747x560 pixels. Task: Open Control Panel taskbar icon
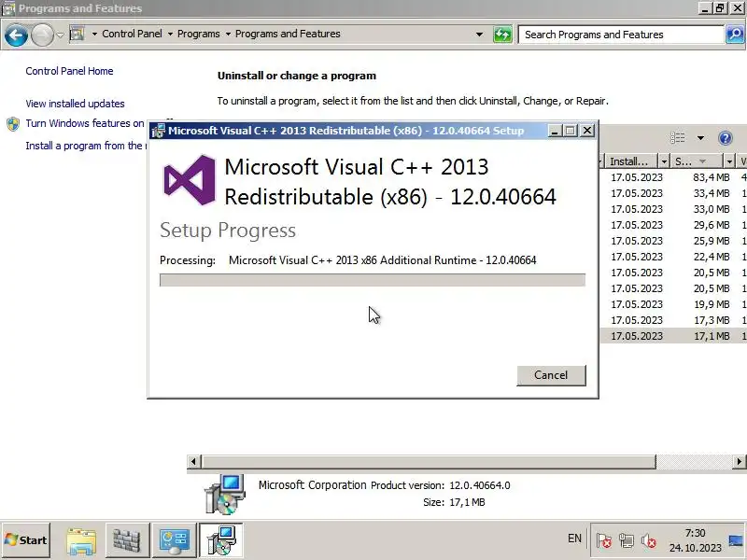(174, 540)
